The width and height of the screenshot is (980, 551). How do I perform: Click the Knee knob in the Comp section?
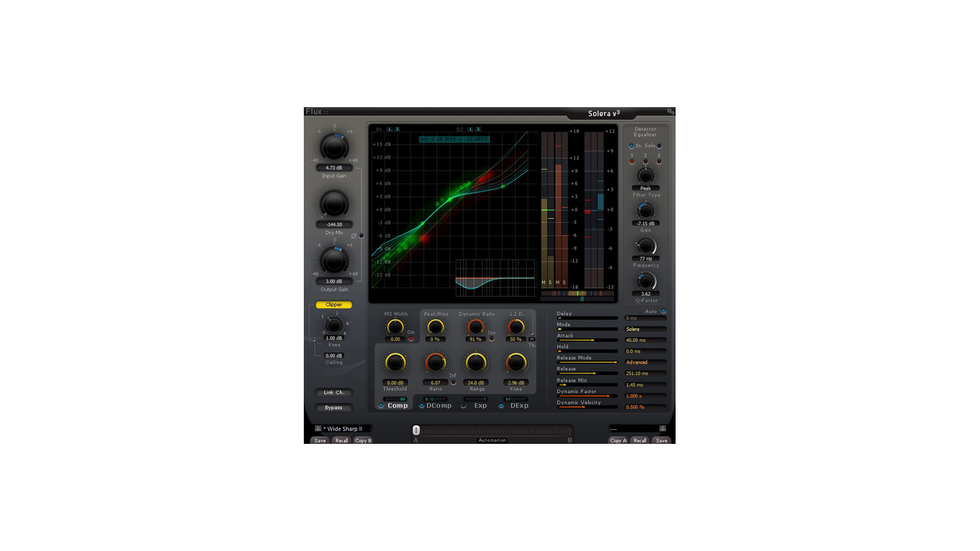coord(516,363)
